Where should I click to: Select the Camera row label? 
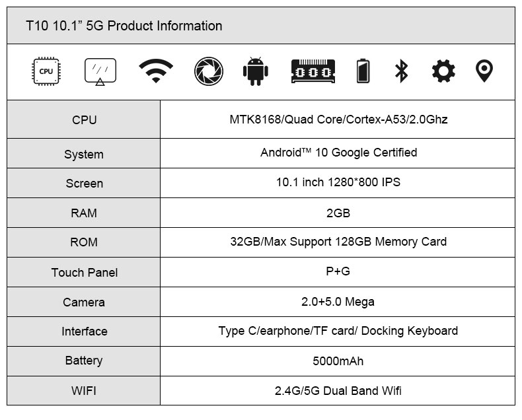click(x=84, y=302)
